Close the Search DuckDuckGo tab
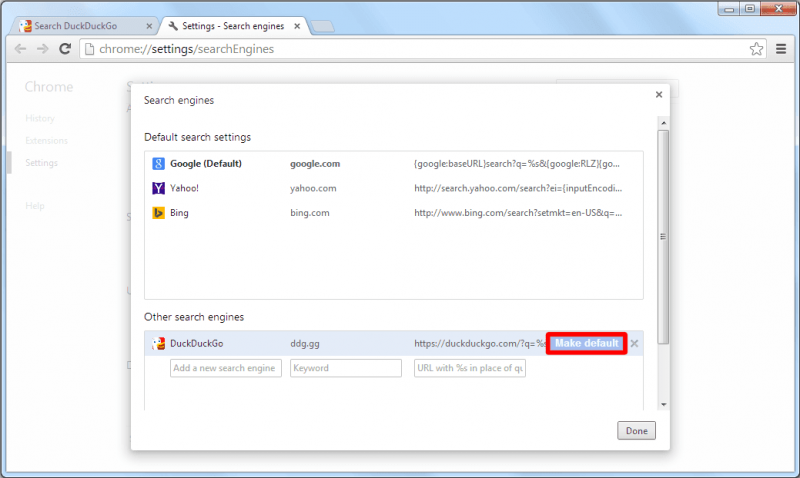Image resolution: width=800 pixels, height=478 pixels. coord(149,26)
